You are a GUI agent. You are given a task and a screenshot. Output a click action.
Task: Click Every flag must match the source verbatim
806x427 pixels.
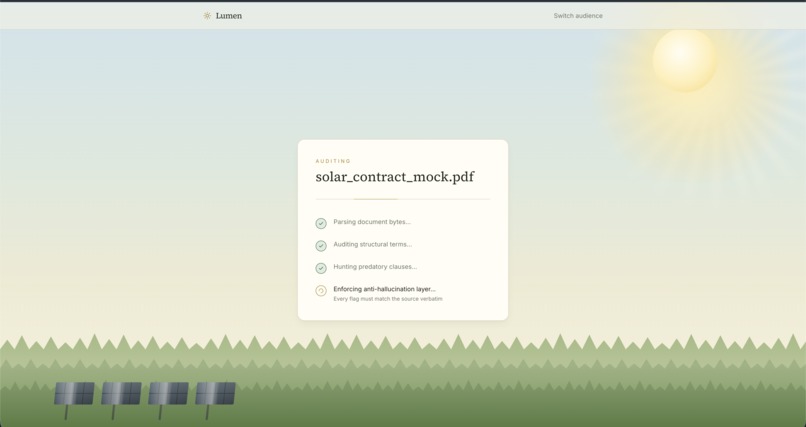point(388,299)
